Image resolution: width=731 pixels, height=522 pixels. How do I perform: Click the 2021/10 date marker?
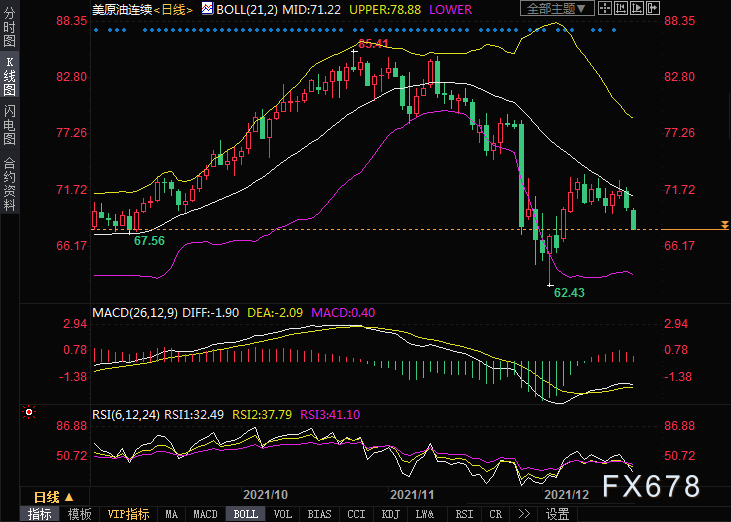pyautogui.click(x=266, y=495)
